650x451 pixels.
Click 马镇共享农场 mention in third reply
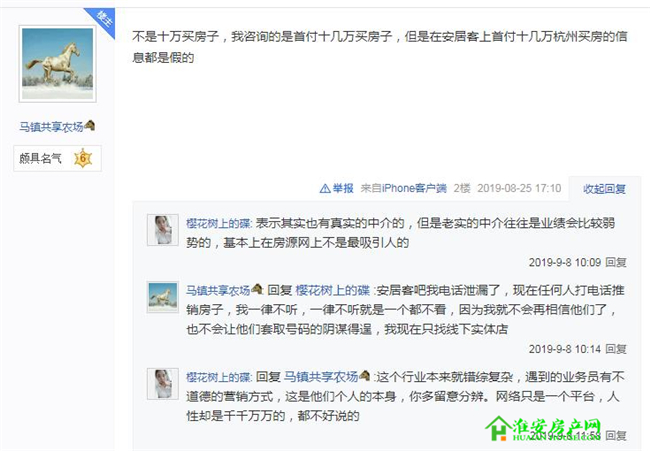pyautogui.click(x=321, y=377)
